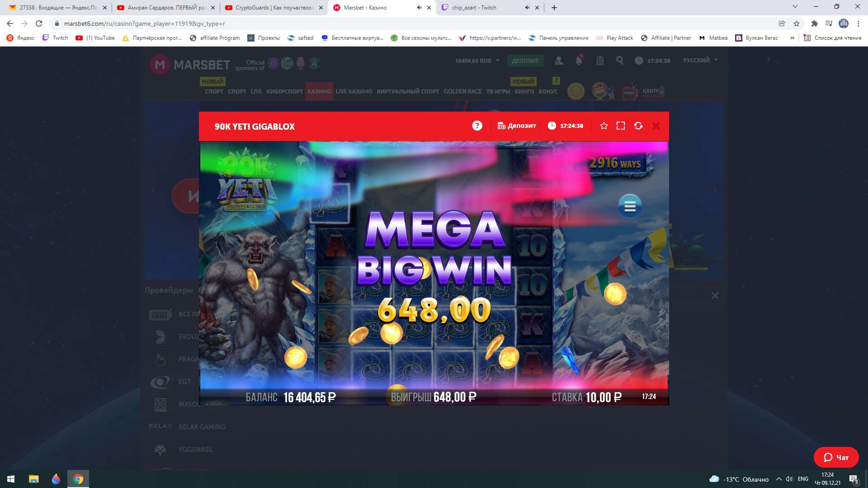The image size is (868, 488).
Task: Mute audio on Marsbet tab
Action: click(x=419, y=8)
